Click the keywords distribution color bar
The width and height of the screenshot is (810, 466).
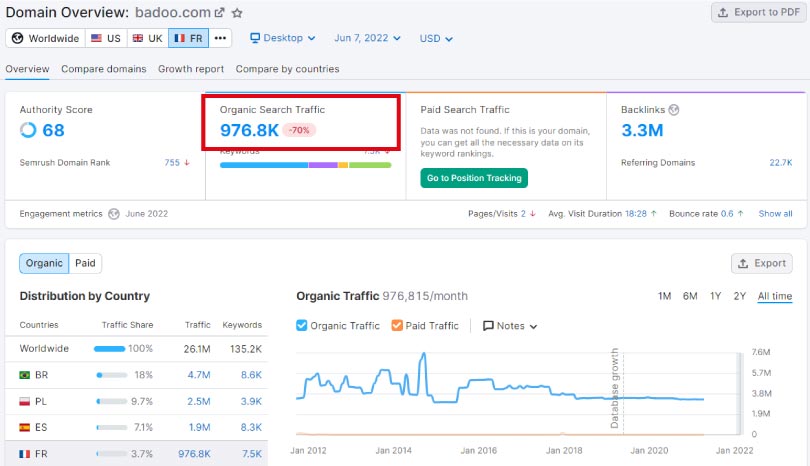(x=305, y=165)
